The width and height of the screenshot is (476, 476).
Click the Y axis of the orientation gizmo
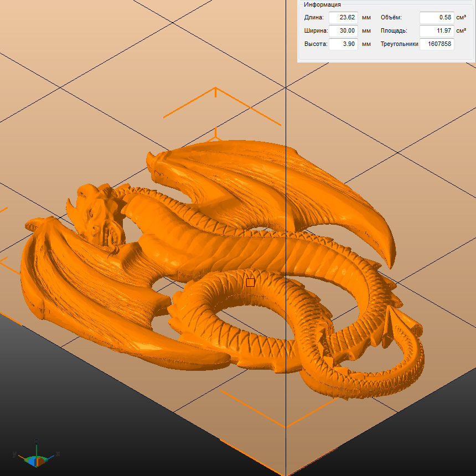pos(19,455)
